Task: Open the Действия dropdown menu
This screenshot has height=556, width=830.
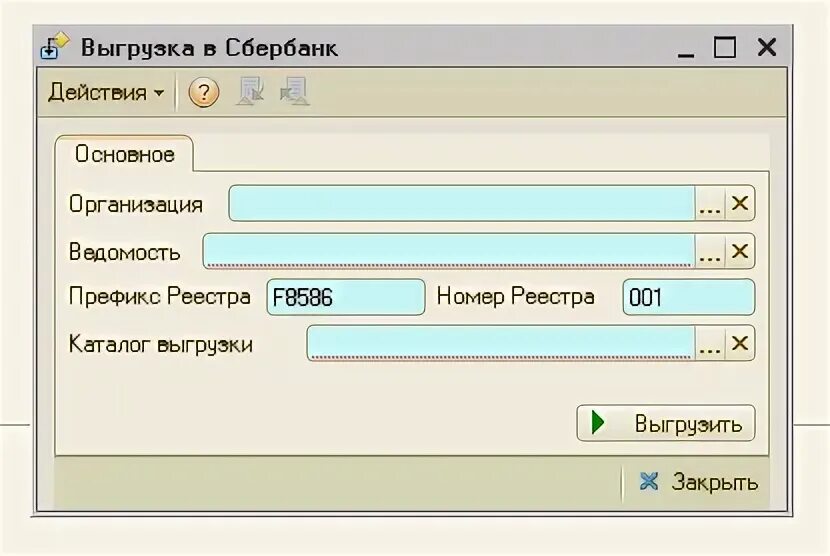Action: pos(106,93)
